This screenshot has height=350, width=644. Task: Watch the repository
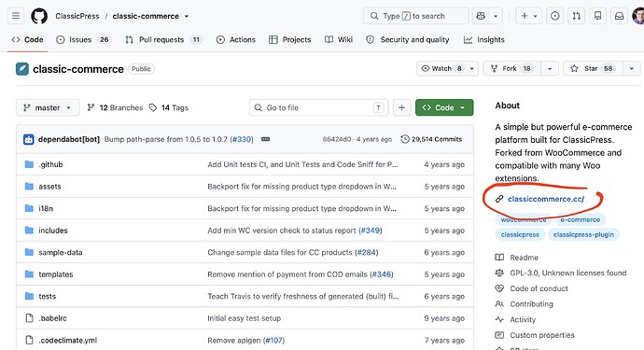tap(441, 69)
